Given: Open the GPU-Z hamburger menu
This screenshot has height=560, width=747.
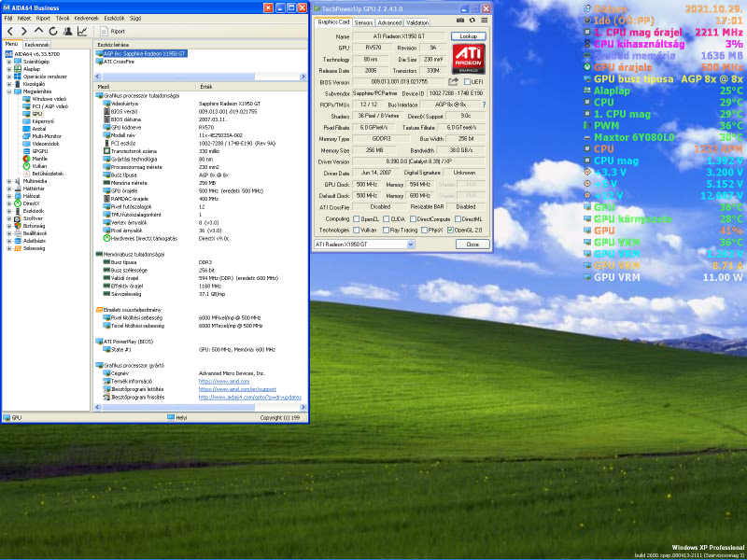Looking at the screenshot, I should click(x=484, y=21).
